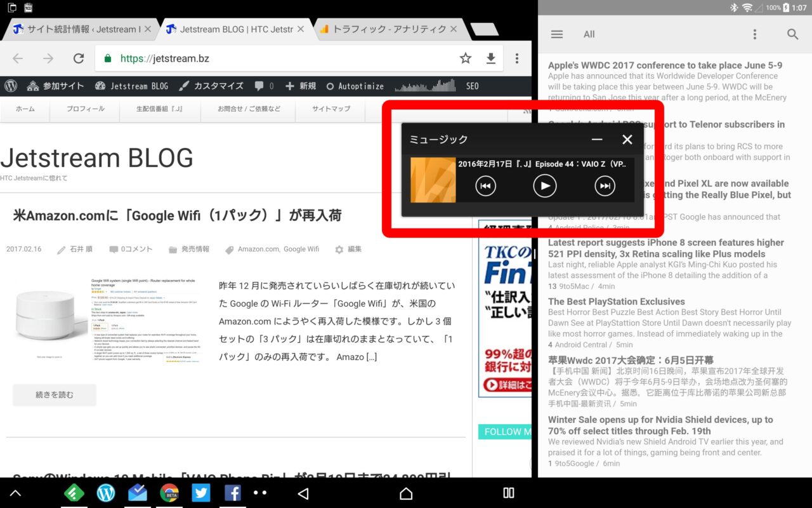Screen dimensions: 812x508
Task: Open Chrome's three-dot overflow menu
Action: [x=517, y=58]
